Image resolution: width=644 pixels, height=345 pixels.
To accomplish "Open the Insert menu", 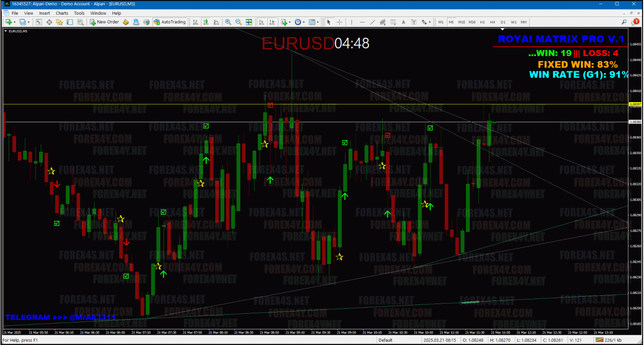I will click(45, 13).
